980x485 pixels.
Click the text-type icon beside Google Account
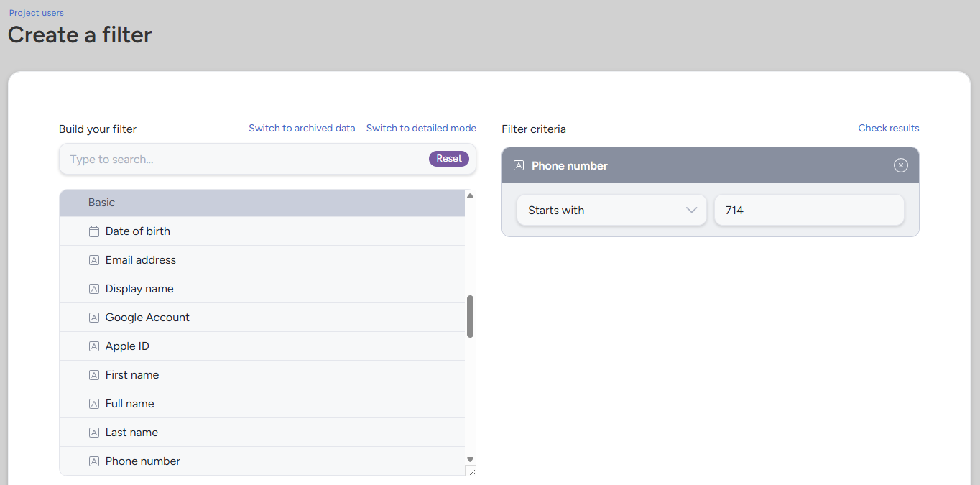tap(93, 318)
